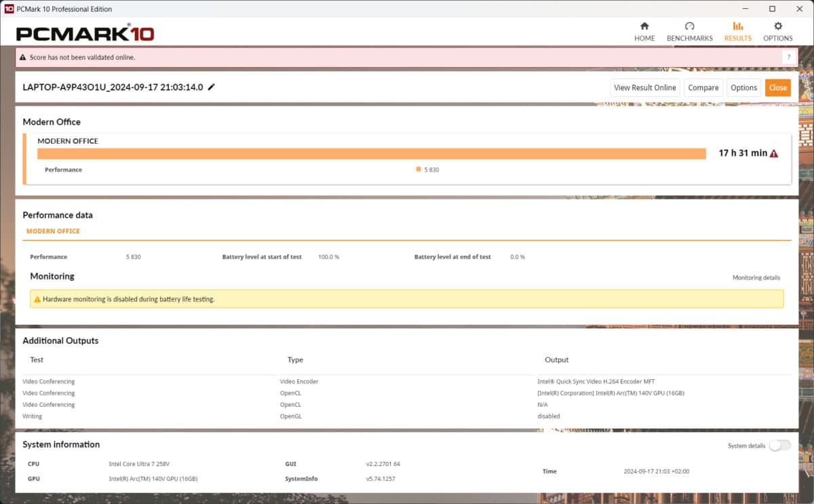Click the orange Close button
This screenshot has width=814, height=504.
[778, 88]
